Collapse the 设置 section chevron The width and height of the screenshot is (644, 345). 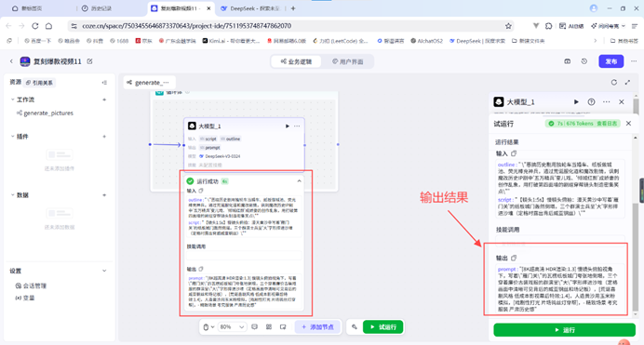tap(104, 271)
